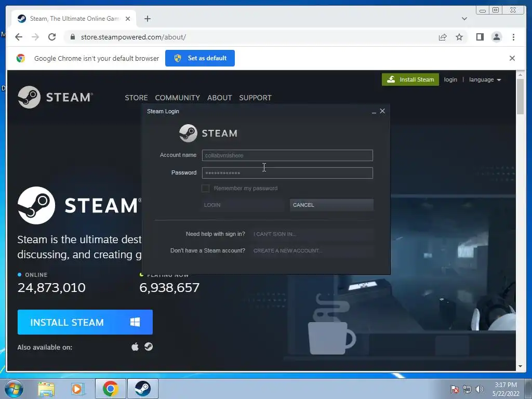Image resolution: width=532 pixels, height=399 pixels.
Task: Click the browser forward arrow
Action: (x=35, y=37)
